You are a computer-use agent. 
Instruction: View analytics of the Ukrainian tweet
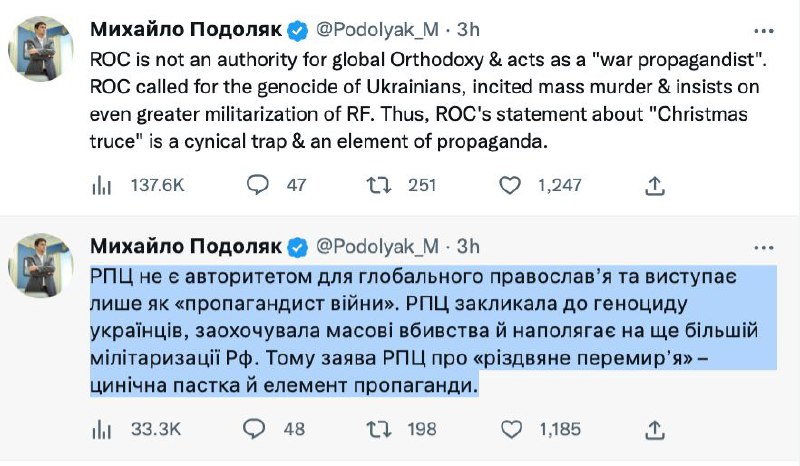(x=101, y=429)
